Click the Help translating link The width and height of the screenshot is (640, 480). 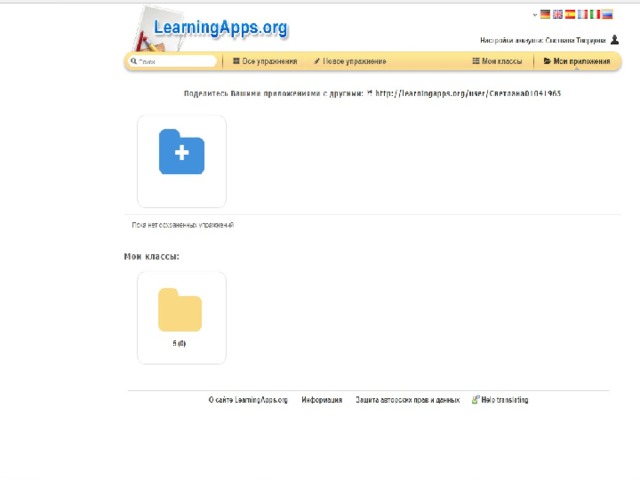[501, 400]
